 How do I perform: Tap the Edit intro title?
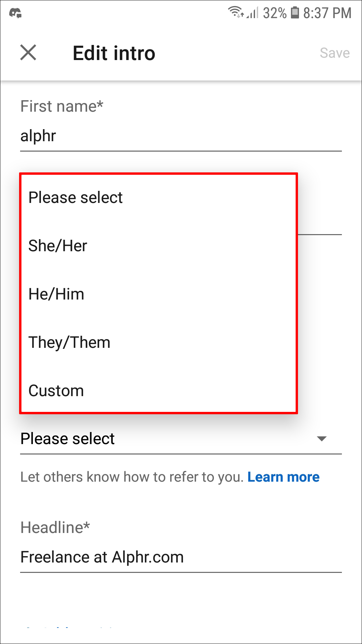114,53
